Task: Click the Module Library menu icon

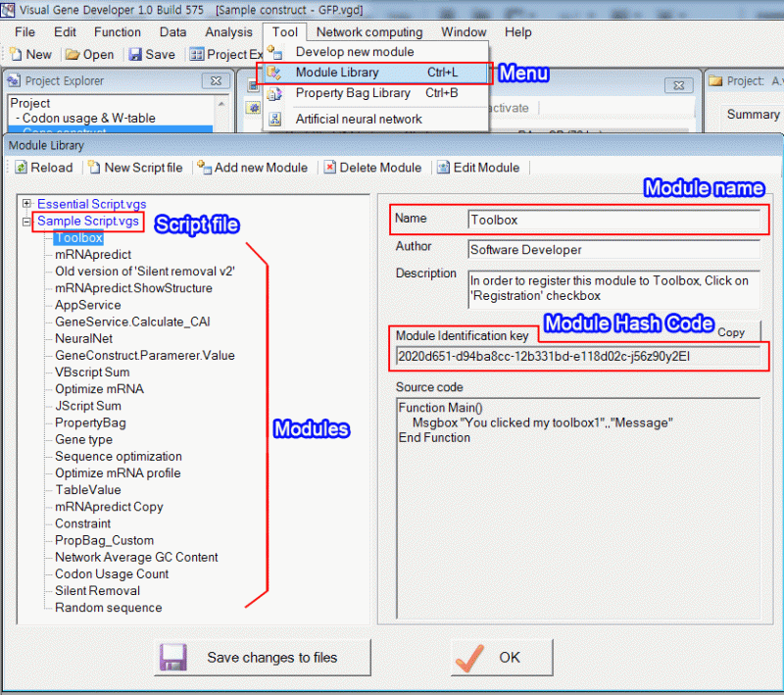Action: click(x=274, y=73)
